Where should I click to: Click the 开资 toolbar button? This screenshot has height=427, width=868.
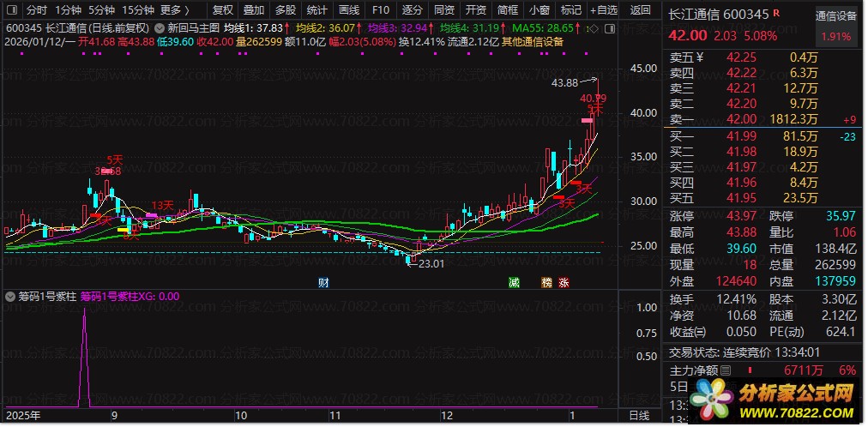tap(475, 10)
